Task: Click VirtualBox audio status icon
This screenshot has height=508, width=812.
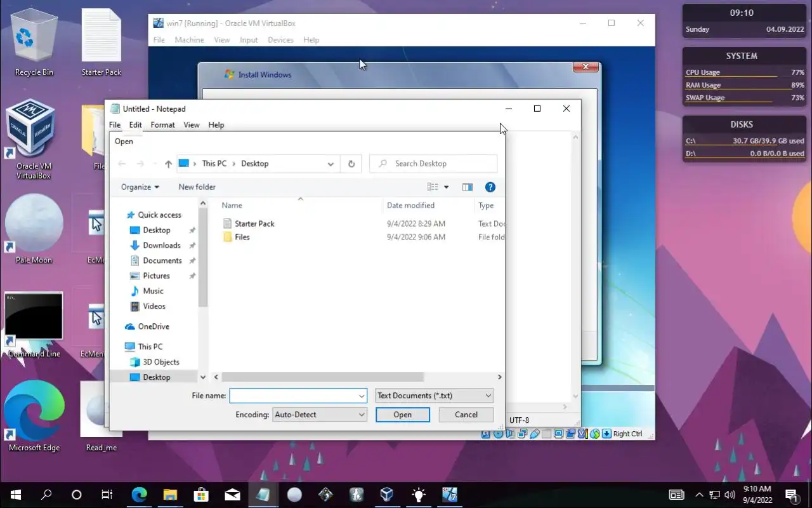Action: point(510,434)
